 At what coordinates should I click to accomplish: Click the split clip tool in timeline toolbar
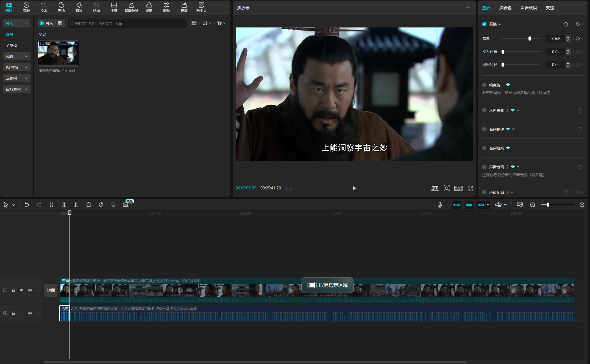click(x=51, y=205)
